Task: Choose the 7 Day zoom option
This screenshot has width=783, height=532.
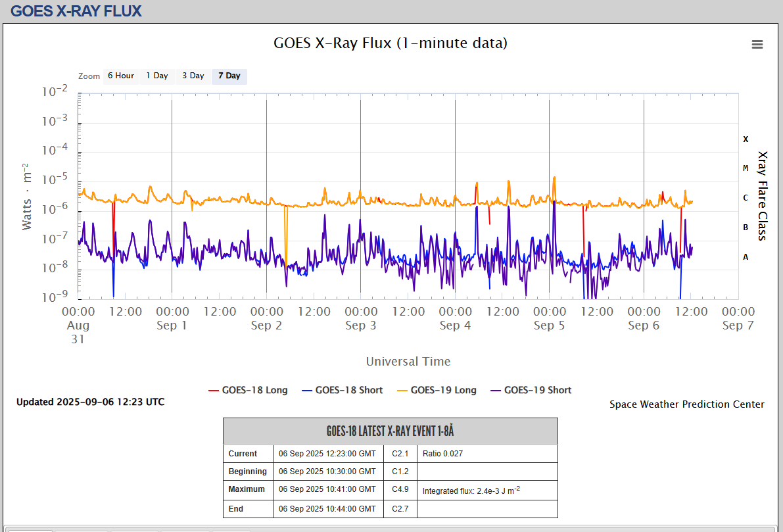Action: click(229, 76)
